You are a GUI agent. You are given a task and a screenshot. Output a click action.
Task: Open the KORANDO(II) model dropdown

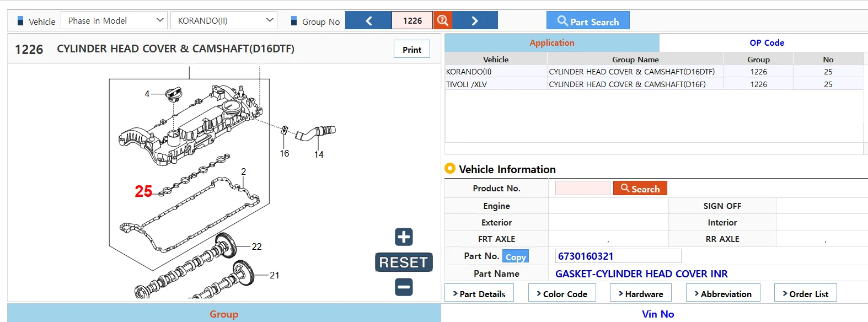click(x=224, y=20)
